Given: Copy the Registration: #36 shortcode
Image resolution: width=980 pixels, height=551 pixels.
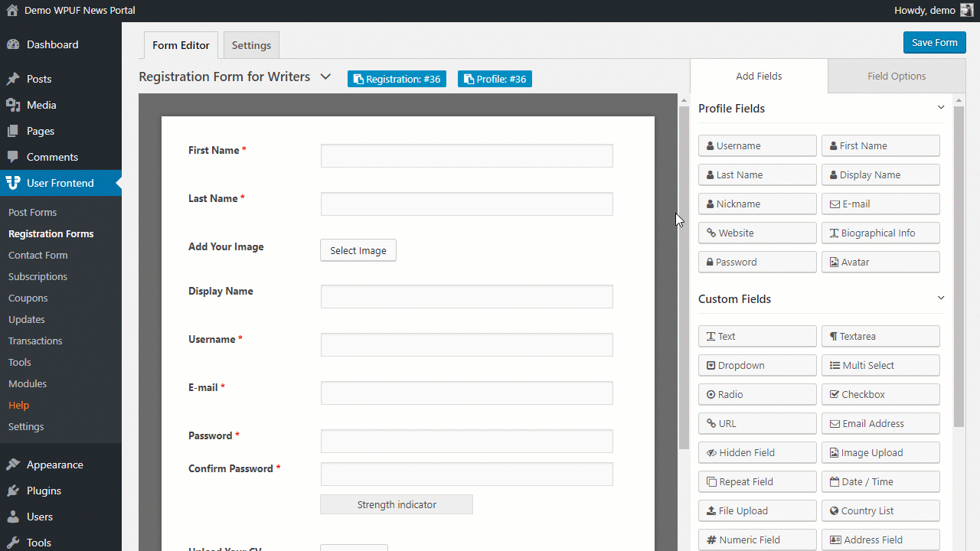Looking at the screenshot, I should click(397, 79).
